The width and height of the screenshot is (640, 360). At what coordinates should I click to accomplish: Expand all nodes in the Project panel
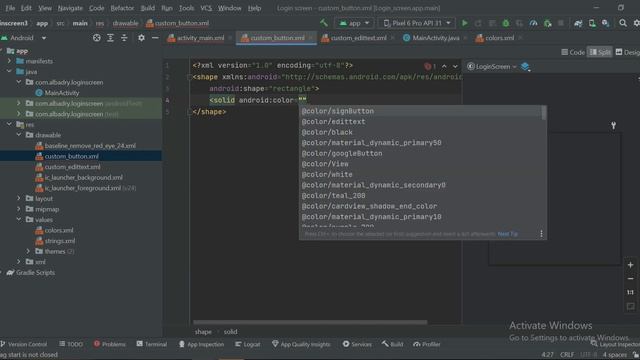(x=110, y=38)
